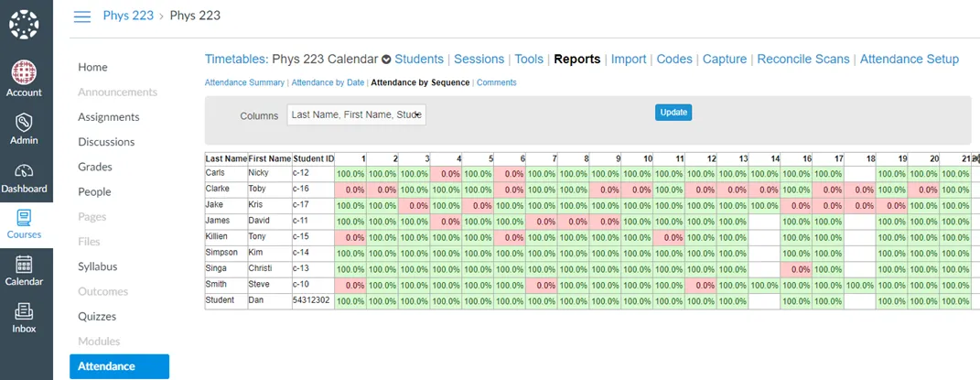Select the Reports tab
This screenshot has width=980, height=380.
pos(576,59)
